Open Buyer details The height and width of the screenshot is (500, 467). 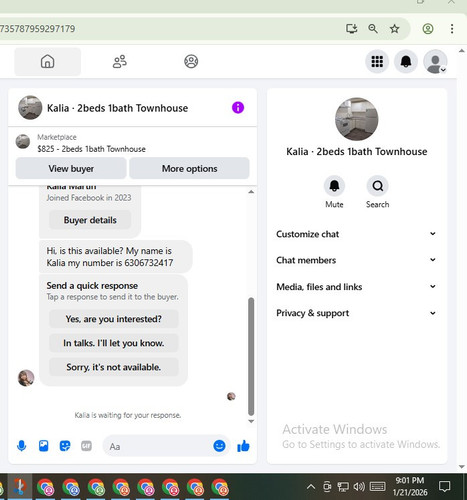point(90,220)
